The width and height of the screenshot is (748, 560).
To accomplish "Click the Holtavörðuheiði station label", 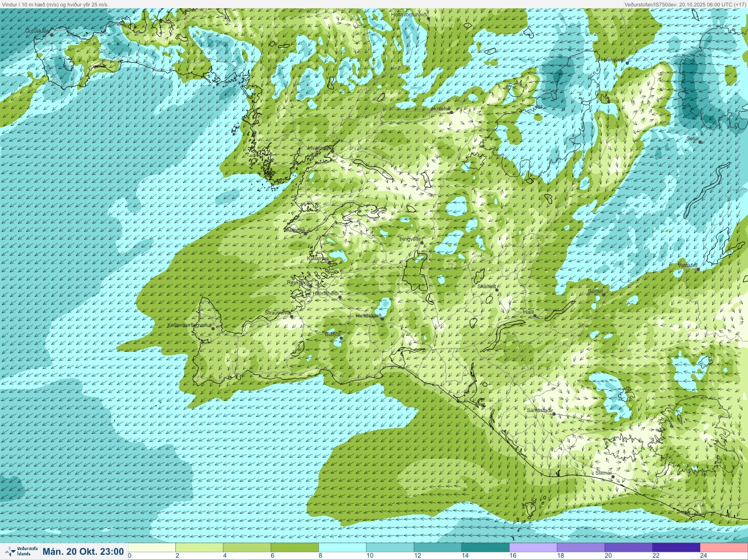I will pos(410,14).
